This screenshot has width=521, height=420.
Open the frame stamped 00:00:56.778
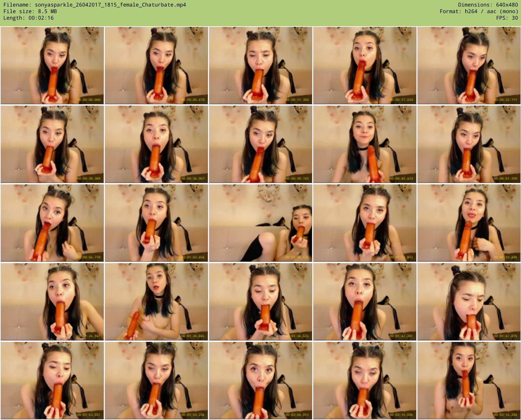tap(52, 223)
